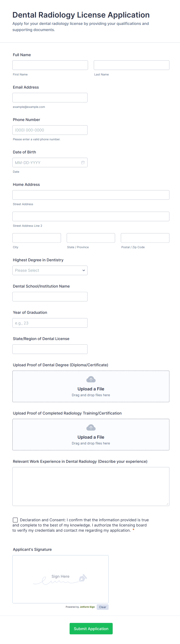Screen dimensions: 180x644
Task: Click the Street Address Line 2 field
Action: (91, 216)
